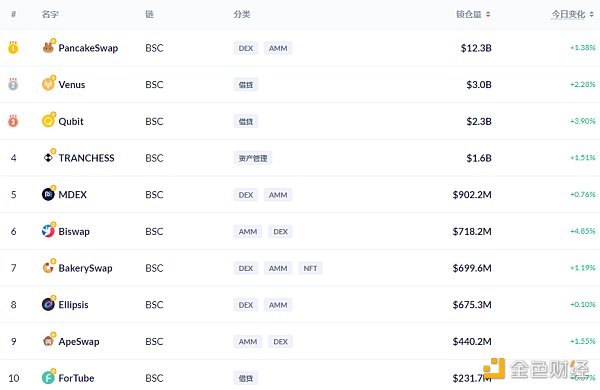The height and width of the screenshot is (390, 600).
Task: Click the 分类 column header
Action: point(242,14)
